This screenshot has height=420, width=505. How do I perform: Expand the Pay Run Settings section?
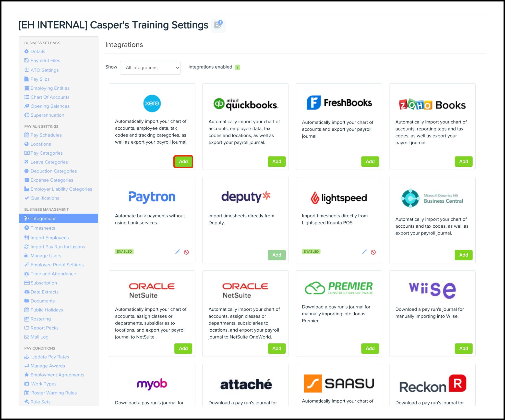click(x=42, y=126)
